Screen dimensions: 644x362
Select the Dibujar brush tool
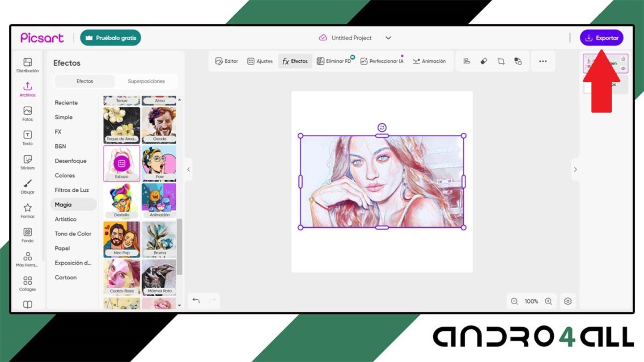click(x=27, y=186)
